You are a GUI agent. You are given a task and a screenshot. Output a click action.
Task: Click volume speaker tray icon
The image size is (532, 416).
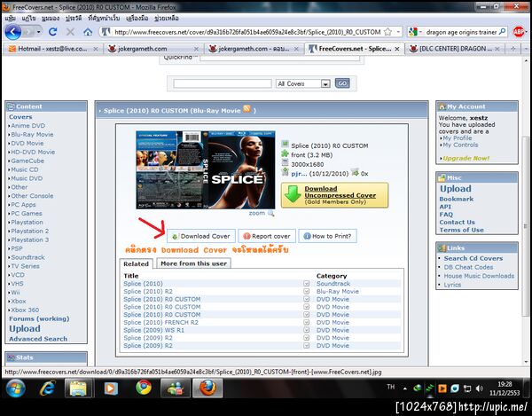pyautogui.click(x=480, y=389)
